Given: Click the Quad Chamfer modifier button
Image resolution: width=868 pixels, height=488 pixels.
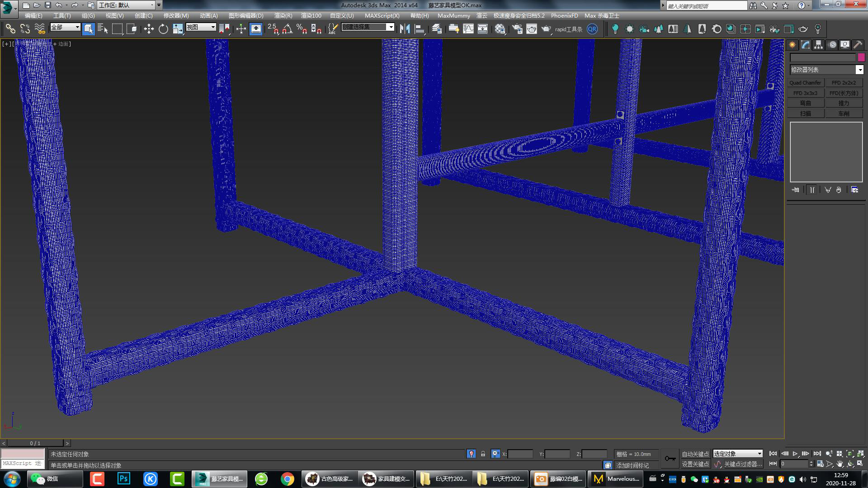Looking at the screenshot, I should coord(805,83).
